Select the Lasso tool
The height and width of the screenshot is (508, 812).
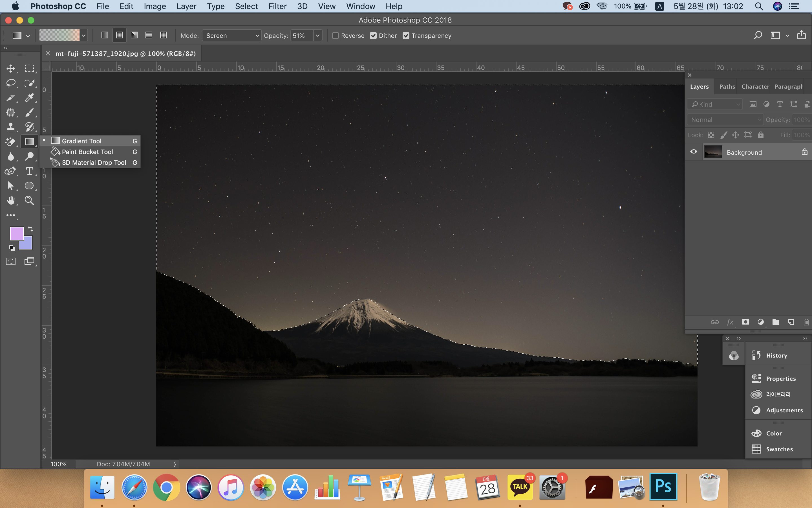(x=11, y=83)
